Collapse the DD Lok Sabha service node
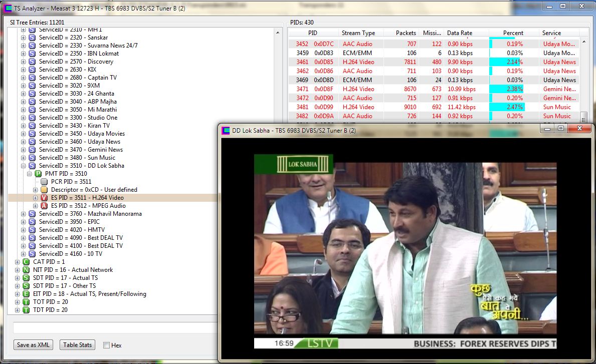This screenshot has height=364, width=596. (x=23, y=166)
